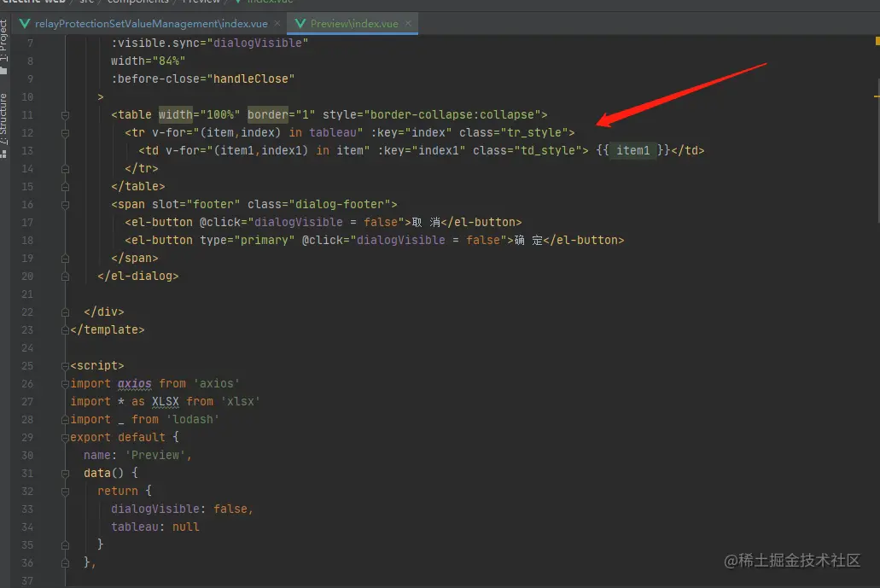Click 'dialog-footer' class value on line 16

click(340, 204)
